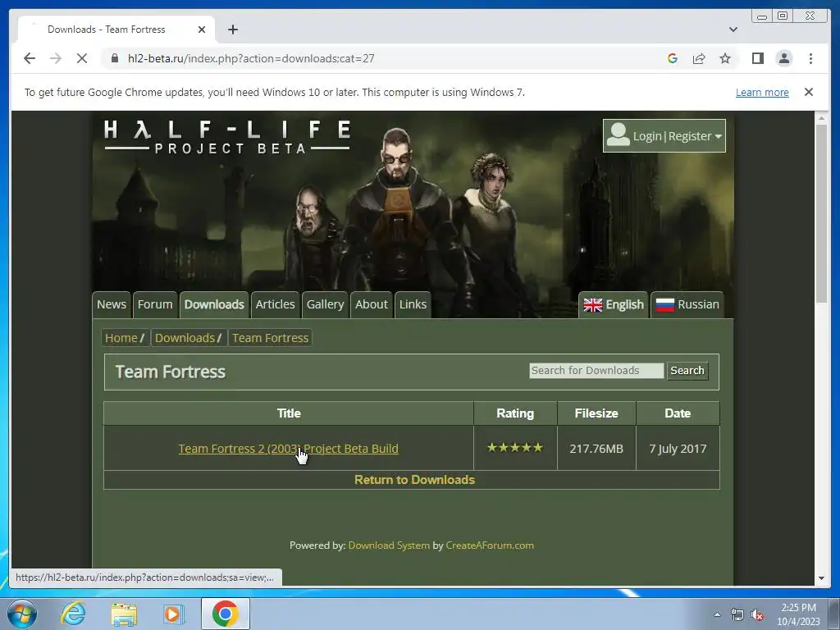
Task: Open the side panel icon
Action: click(757, 58)
